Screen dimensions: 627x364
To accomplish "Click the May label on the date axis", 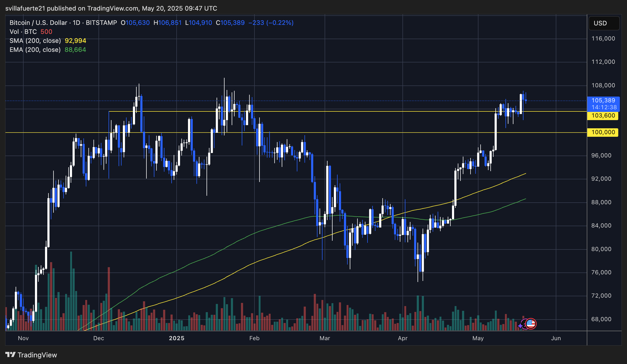I will click(x=478, y=338).
